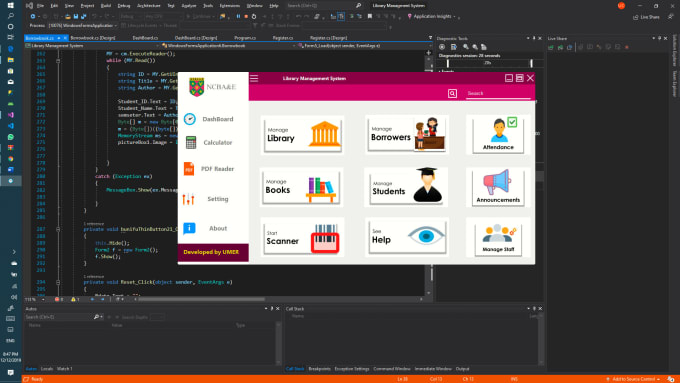Viewport: 680px width, 383px height.
Task: Switch to the Breakpoints tab
Action: tap(319, 369)
